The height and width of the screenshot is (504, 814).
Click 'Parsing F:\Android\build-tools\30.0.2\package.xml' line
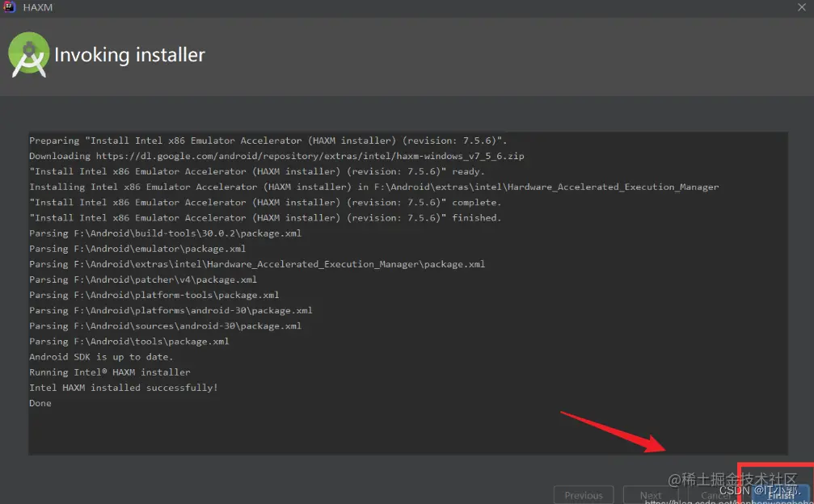click(x=165, y=233)
